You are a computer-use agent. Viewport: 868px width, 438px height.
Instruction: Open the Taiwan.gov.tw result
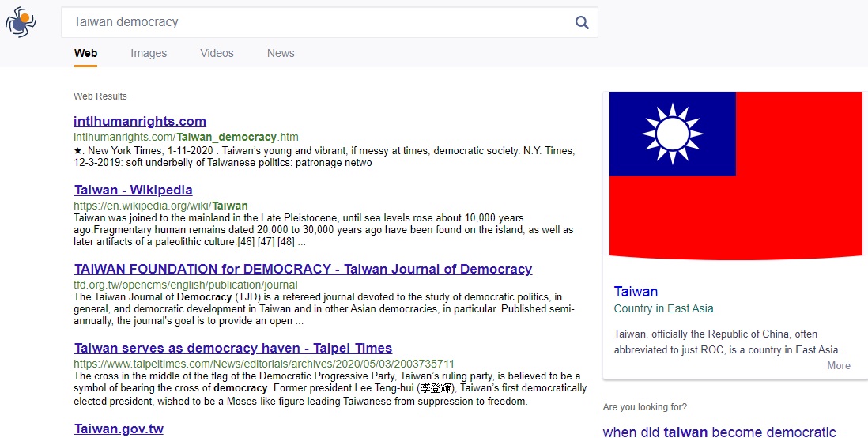click(119, 429)
